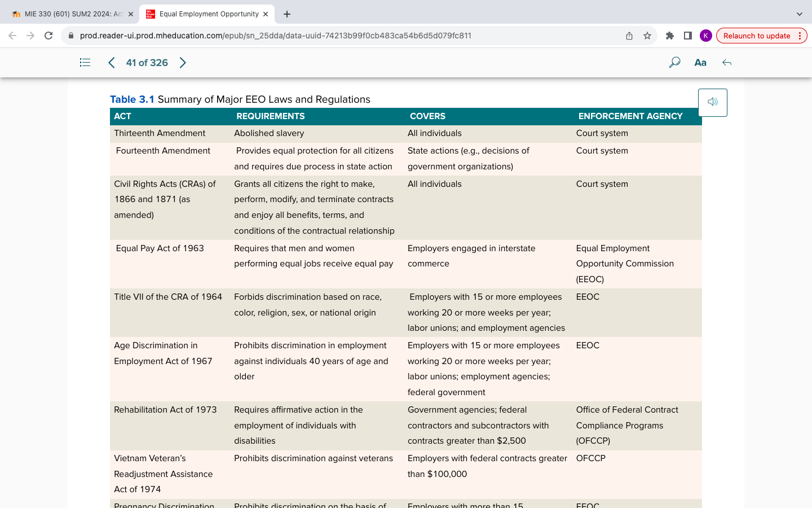Click Office of Federal Contract Compliance cell

(627, 425)
